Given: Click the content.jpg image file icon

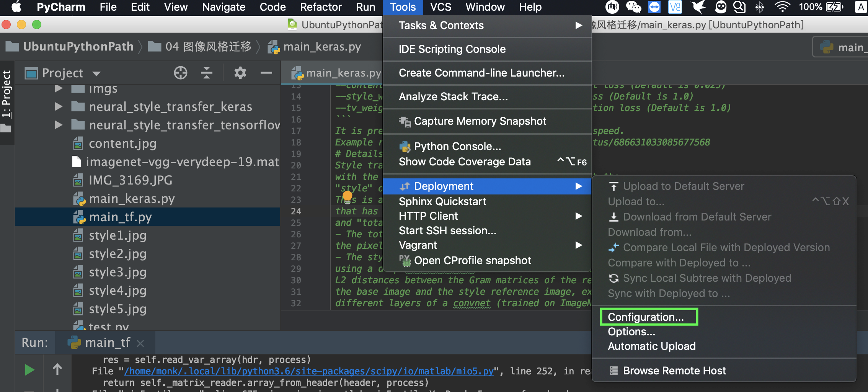Looking at the screenshot, I should [x=78, y=144].
